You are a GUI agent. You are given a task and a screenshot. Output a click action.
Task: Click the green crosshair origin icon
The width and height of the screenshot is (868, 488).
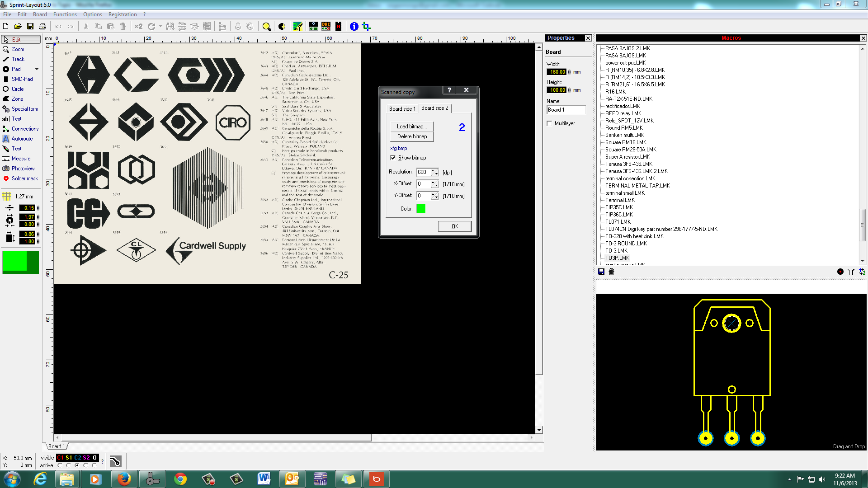(x=366, y=27)
